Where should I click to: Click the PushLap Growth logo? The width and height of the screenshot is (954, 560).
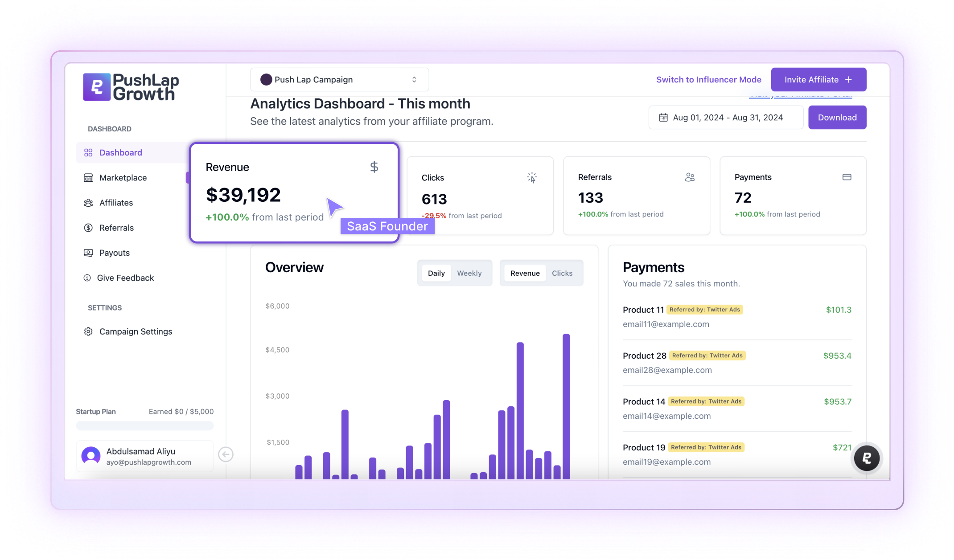[x=131, y=87]
